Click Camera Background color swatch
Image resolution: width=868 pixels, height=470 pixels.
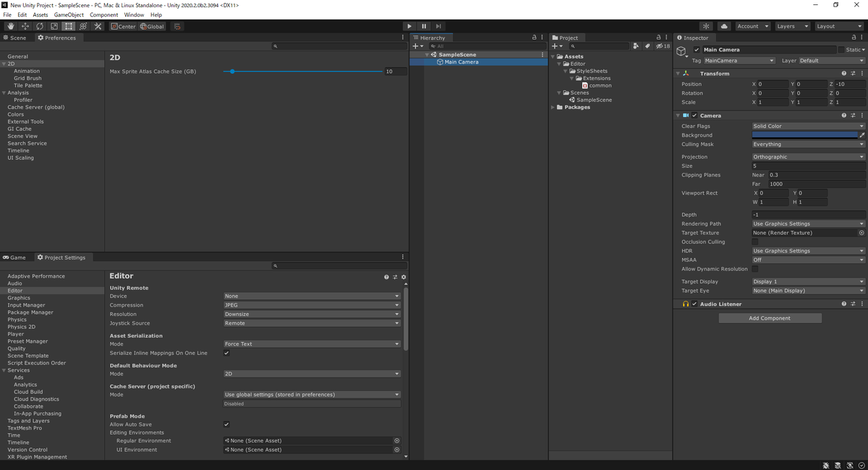click(804, 135)
